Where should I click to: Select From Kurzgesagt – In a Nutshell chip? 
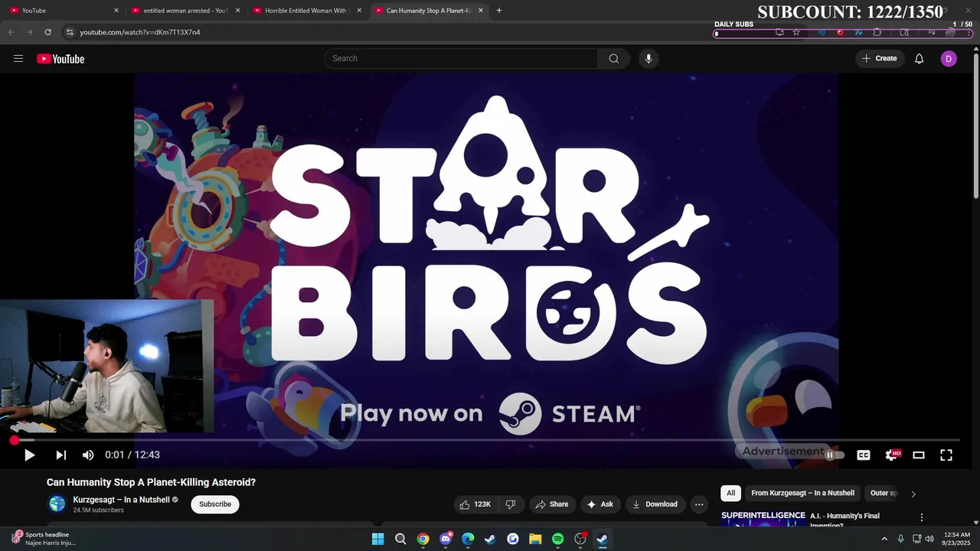802,494
